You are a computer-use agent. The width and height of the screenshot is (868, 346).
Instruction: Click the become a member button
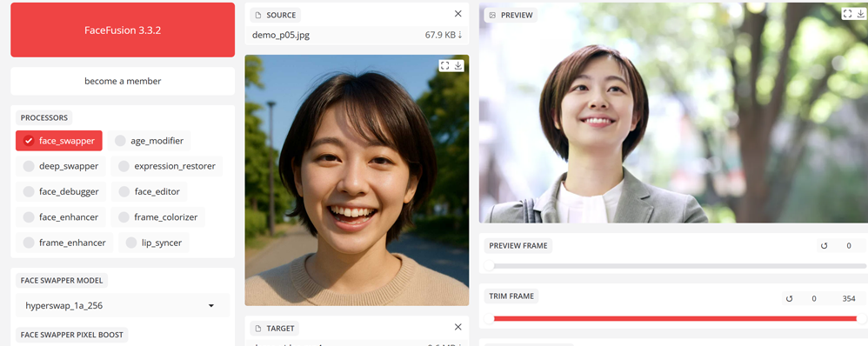point(123,82)
